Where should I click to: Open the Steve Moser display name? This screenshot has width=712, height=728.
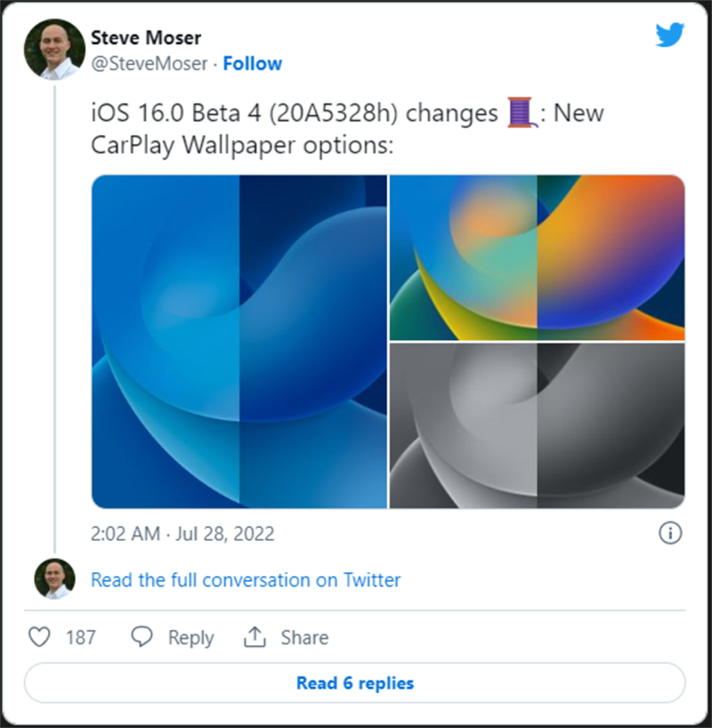point(146,38)
